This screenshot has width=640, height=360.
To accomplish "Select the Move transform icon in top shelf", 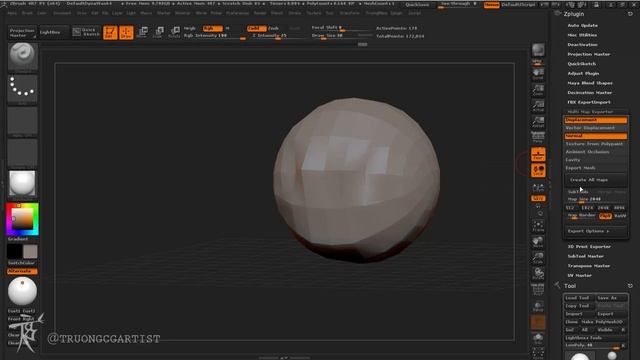I will point(143,32).
